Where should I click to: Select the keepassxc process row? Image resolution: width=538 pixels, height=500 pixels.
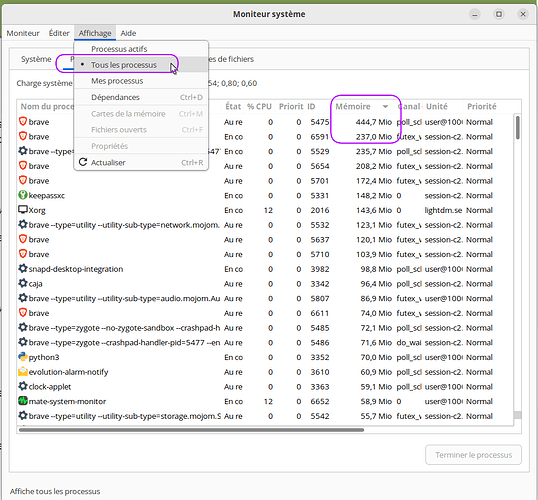pyautogui.click(x=266, y=196)
